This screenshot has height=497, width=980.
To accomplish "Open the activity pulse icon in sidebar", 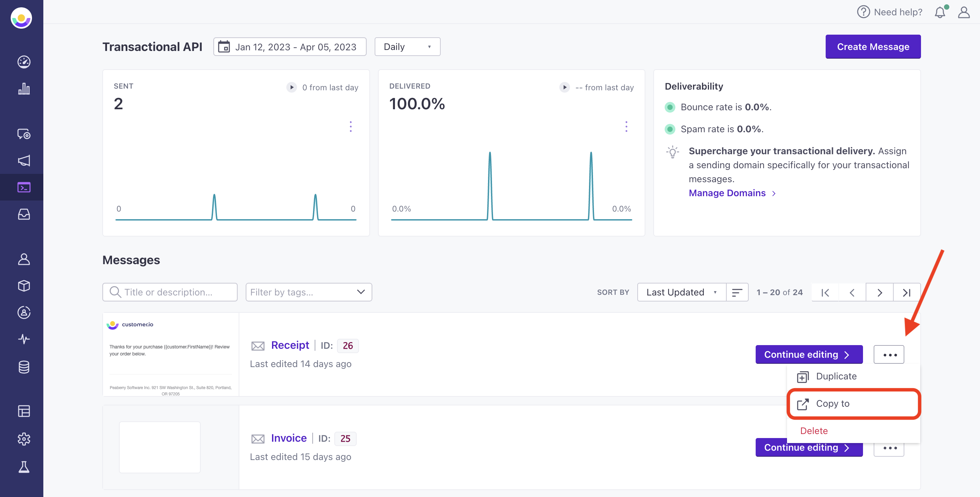I will tap(24, 339).
